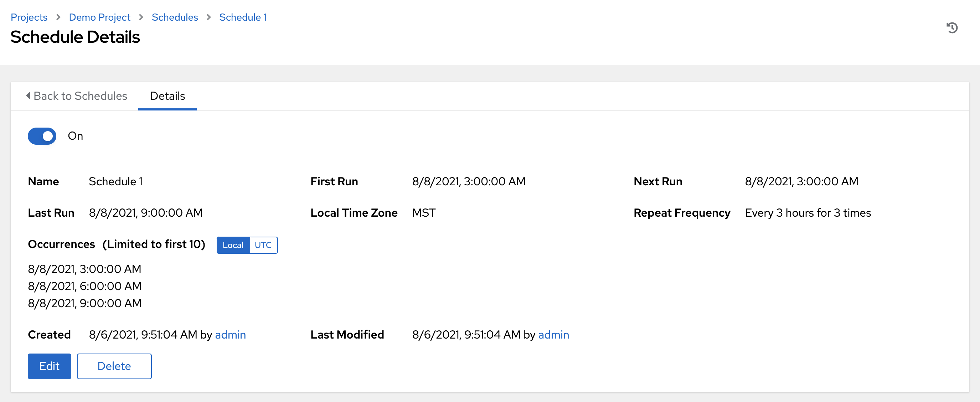Navigate to Projects via breadcrumb
The width and height of the screenshot is (980, 402).
point(29,17)
